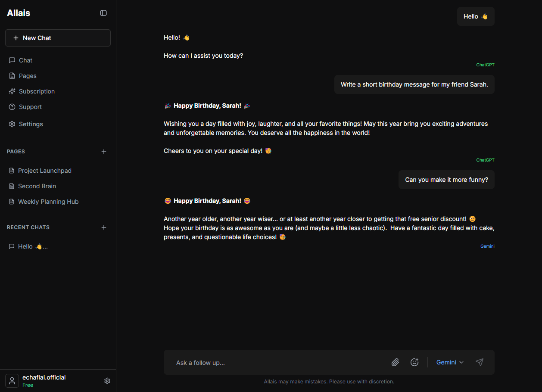Start a New Chat
The width and height of the screenshot is (542, 392).
pos(58,38)
